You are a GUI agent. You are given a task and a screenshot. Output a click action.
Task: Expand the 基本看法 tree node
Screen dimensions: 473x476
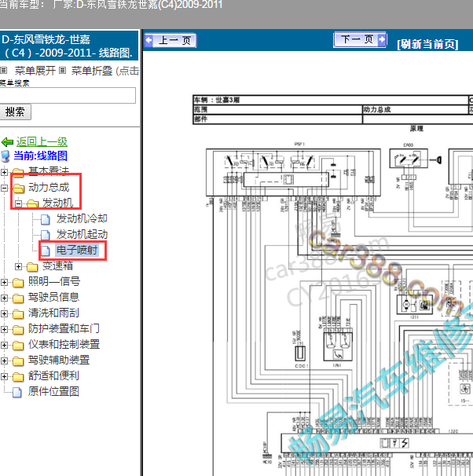coord(4,172)
